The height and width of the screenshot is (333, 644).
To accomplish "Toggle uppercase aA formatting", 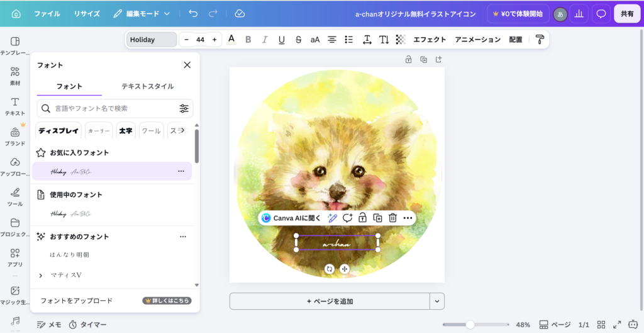I will point(315,40).
